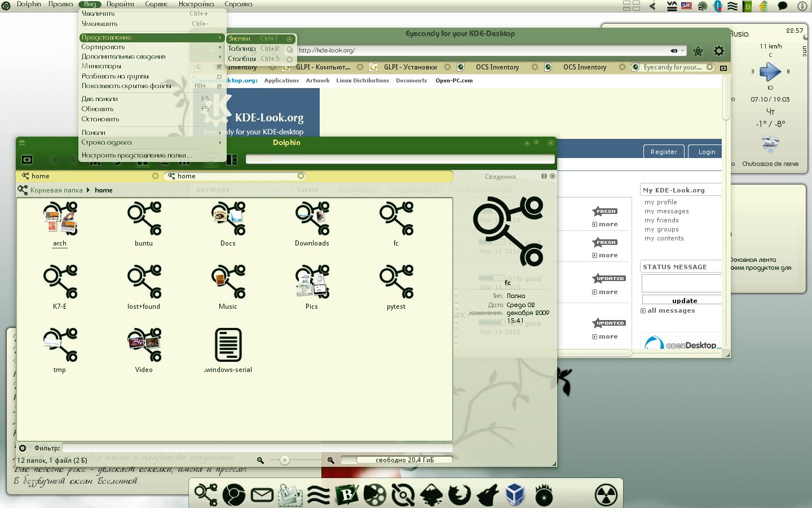Expand the My KDE-Look.org panel arrow
The image size is (812, 508).
coord(721,190)
